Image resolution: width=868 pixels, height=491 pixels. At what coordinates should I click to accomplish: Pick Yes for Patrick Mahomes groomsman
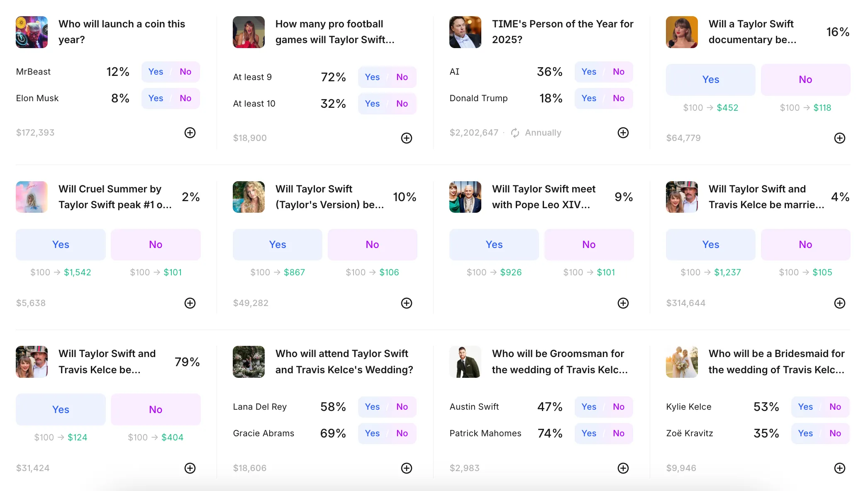tap(589, 433)
